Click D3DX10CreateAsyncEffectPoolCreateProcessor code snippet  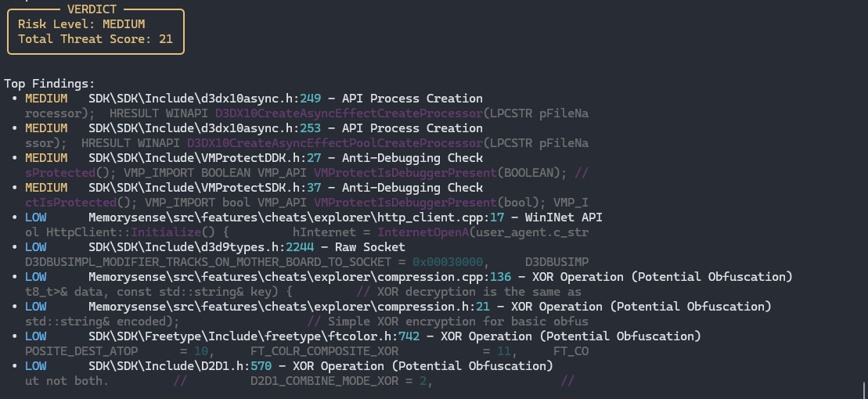[335, 143]
